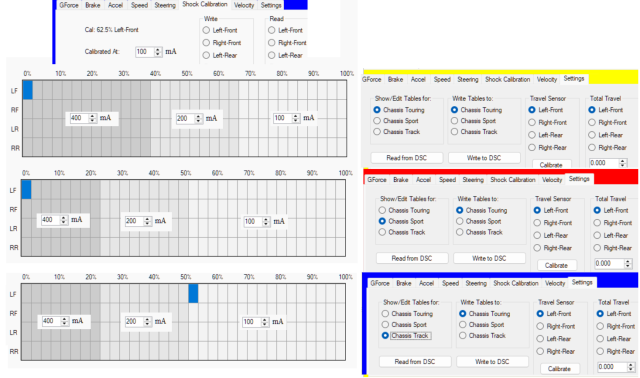Select Settings tab in yellow-header panel

(574, 79)
